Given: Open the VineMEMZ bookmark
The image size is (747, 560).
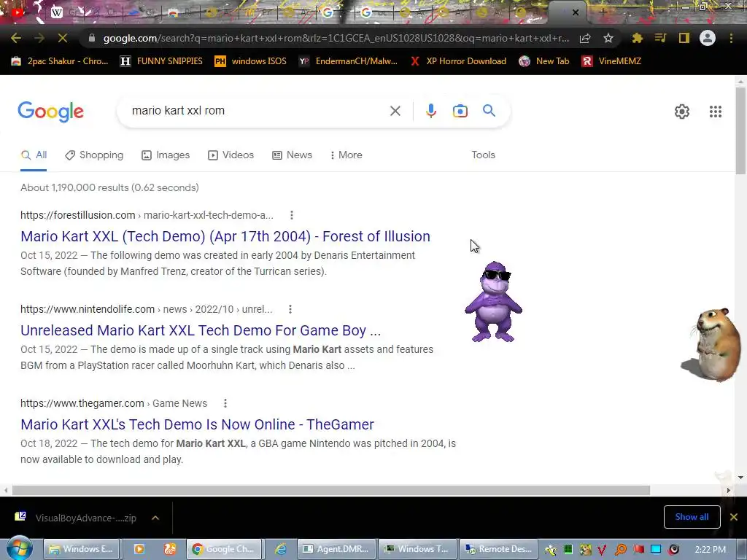Looking at the screenshot, I should coord(611,61).
